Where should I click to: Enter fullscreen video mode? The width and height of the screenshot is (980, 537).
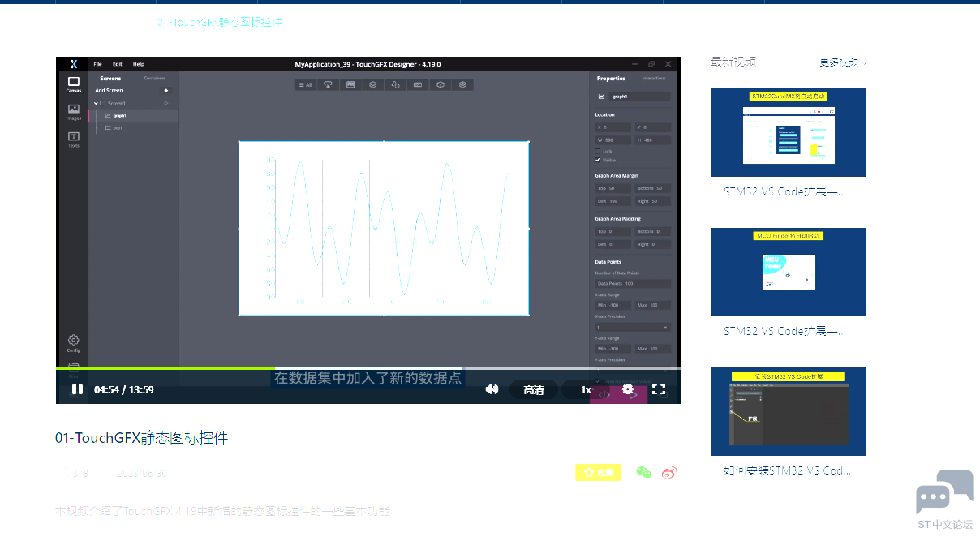[659, 389]
